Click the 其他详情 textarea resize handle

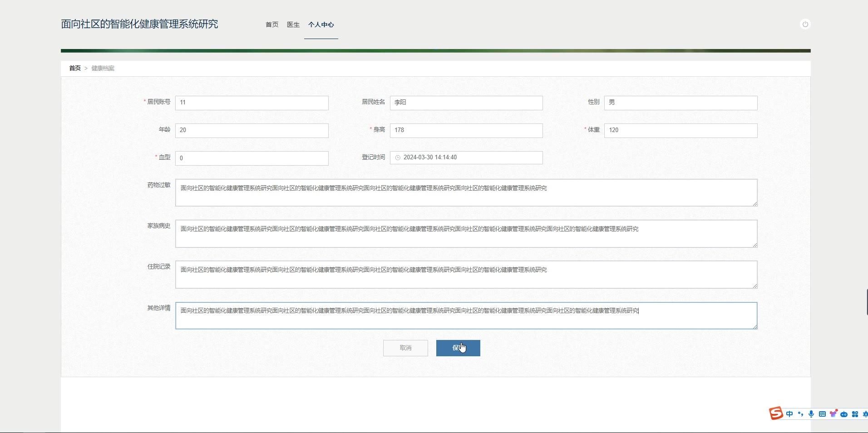pos(755,326)
